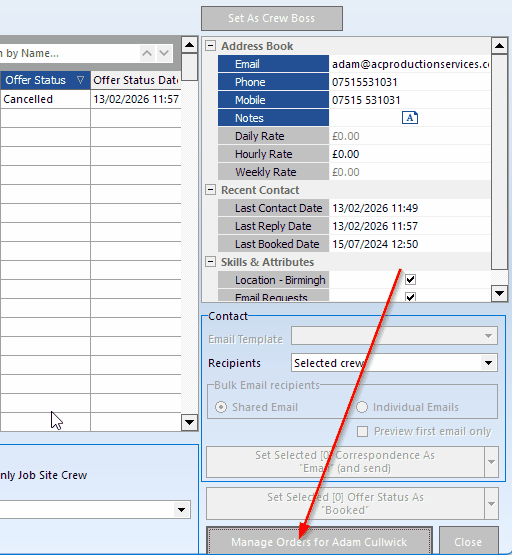
Task: Toggle the Location - Birmingham checkbox
Action: pyautogui.click(x=410, y=280)
